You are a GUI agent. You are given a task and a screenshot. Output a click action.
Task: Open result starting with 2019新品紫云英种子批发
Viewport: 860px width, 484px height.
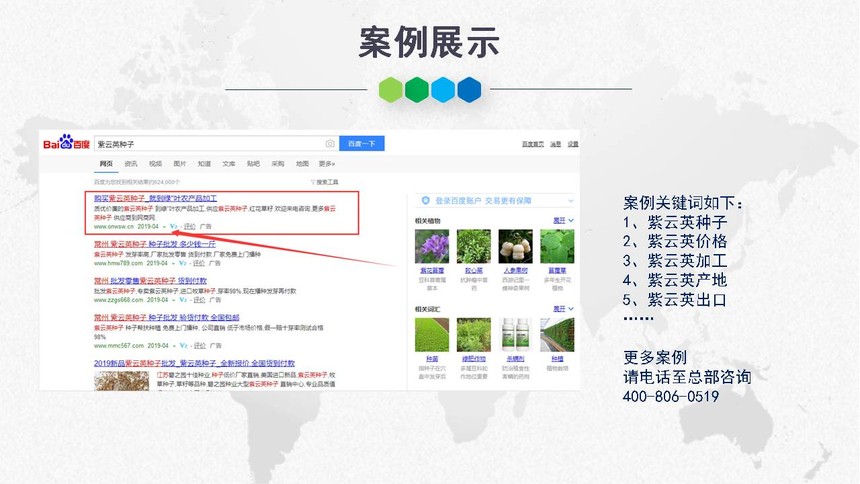(x=194, y=363)
